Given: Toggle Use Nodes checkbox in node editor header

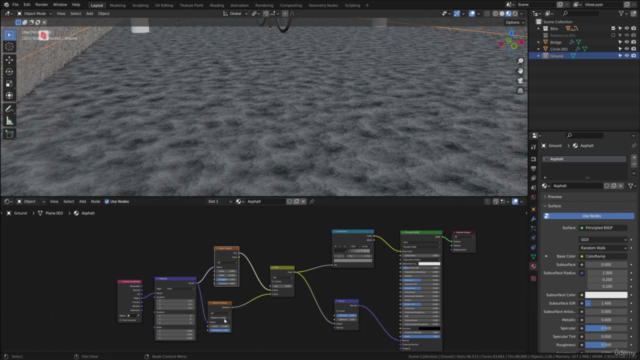Looking at the screenshot, I should pyautogui.click(x=107, y=202).
